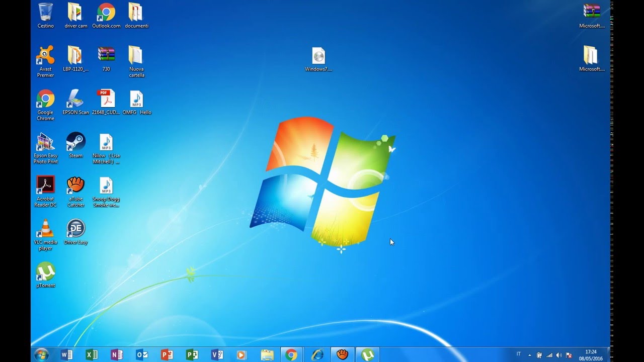644x362 pixels.
Task: Select the Nuova cartella folder
Action: [136, 61]
